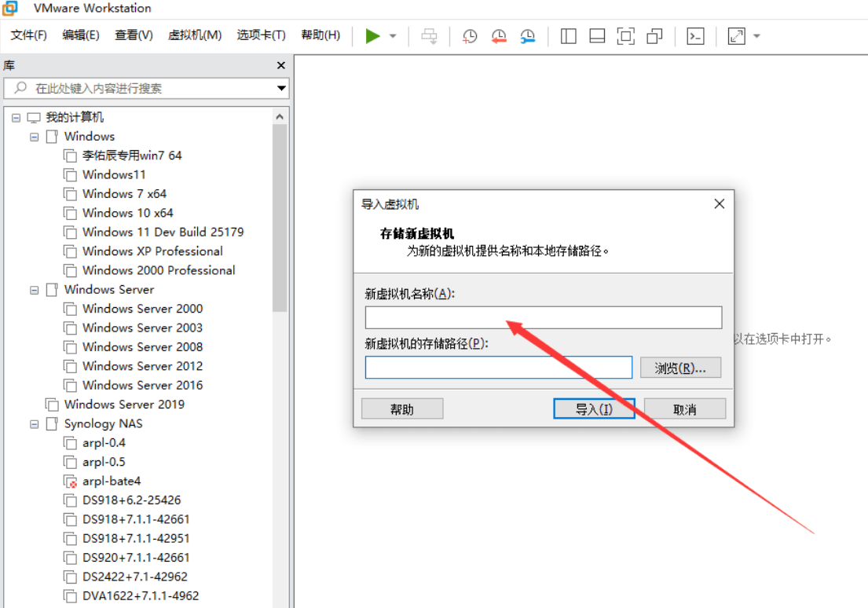Click the new virtual machine name field

point(543,317)
